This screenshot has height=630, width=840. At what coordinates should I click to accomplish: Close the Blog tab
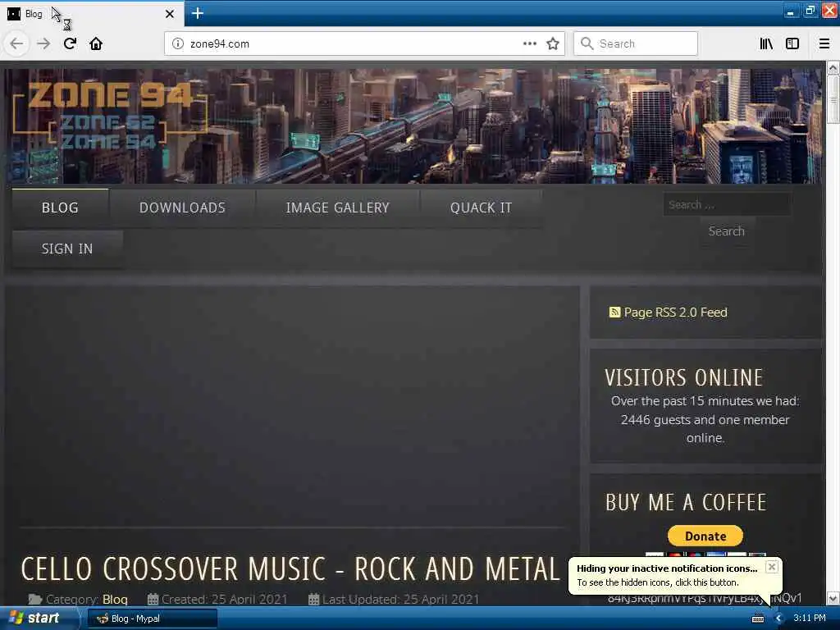click(x=169, y=14)
